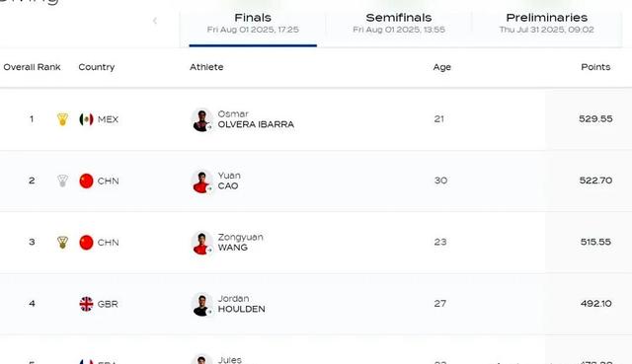Click the gold medal icon for rank 1
Screen dimensions: 632x364
click(62, 119)
